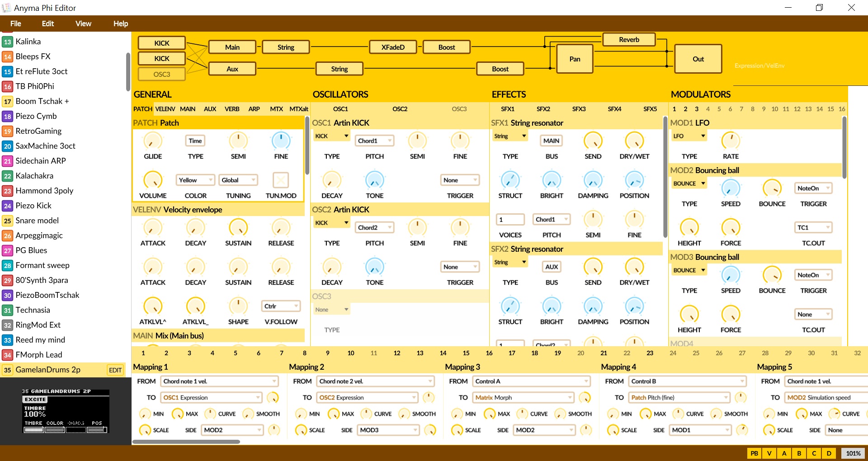Open Mapping 3 TO dropdown showing Matrix Morph
Viewport: 868px width, 461px height.
point(524,398)
